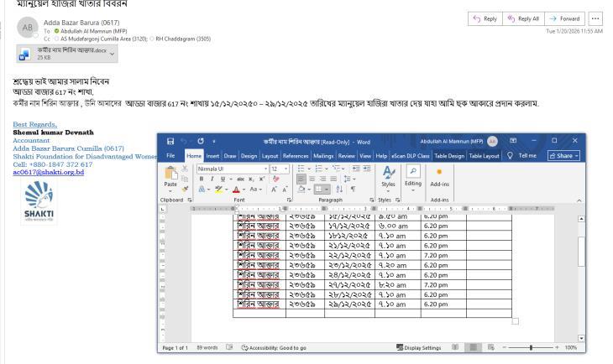Toggle Underline formatting in ribbon
Viewport: 613px width, 364px height.
tap(223, 179)
